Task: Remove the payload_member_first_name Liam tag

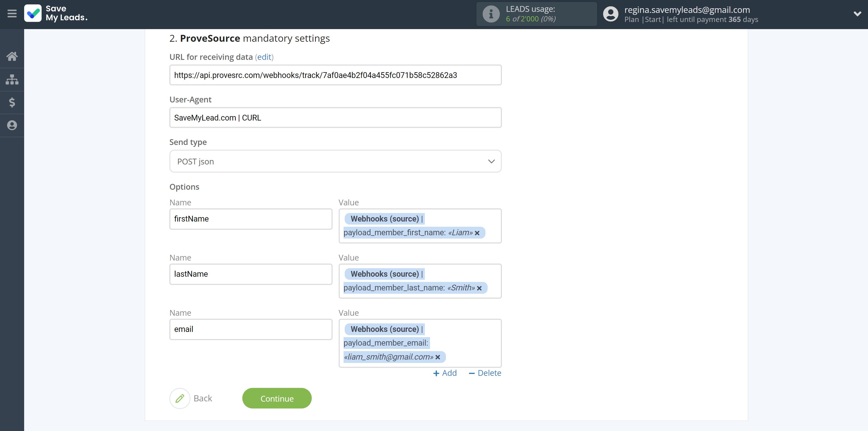Action: pos(477,233)
